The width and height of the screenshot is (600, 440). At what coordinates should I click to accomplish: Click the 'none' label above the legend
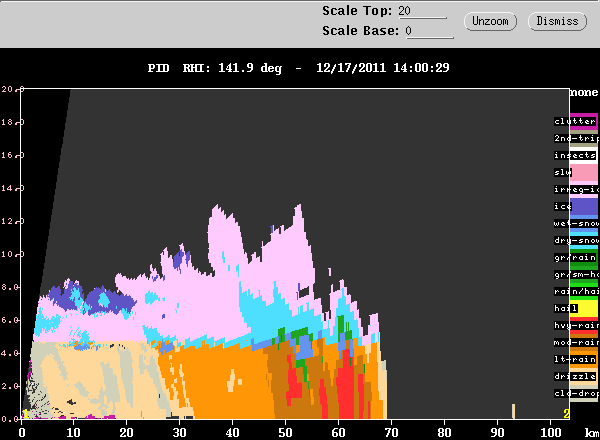(583, 92)
